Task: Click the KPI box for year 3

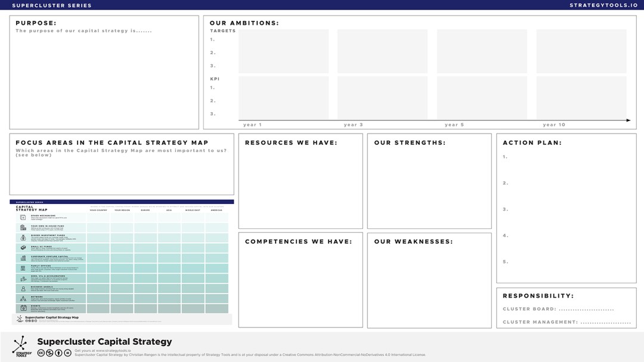Action: tap(382, 97)
